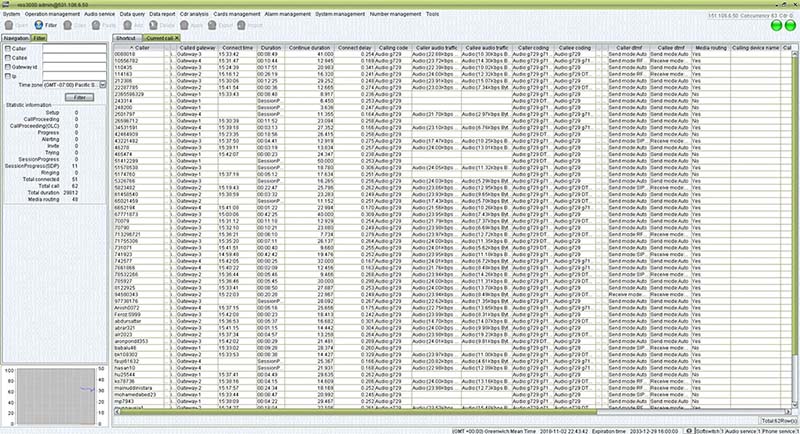Click the Greenwich Mean Time status text
Image resolution: width=800 pixels, height=434 pixels.
(494, 431)
